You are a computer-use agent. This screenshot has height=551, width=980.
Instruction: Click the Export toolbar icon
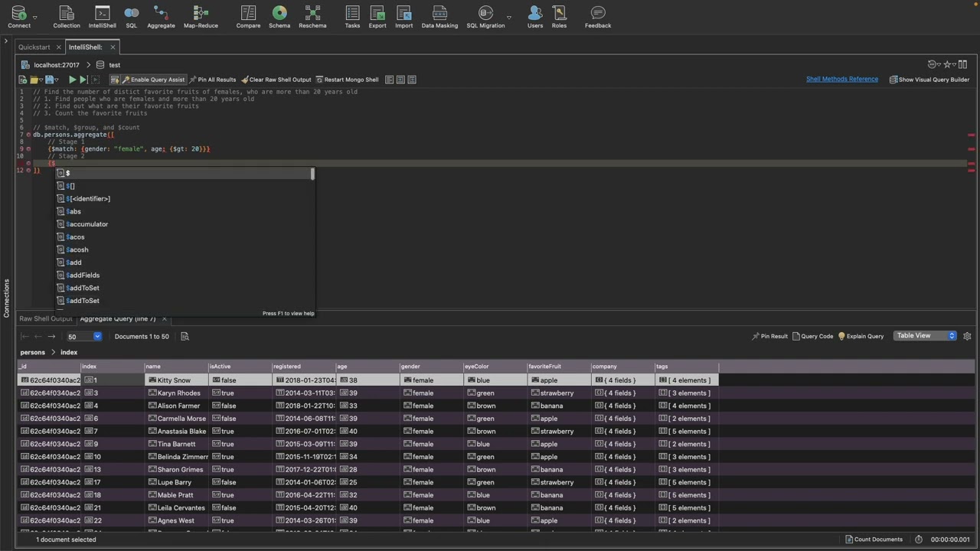tap(377, 16)
